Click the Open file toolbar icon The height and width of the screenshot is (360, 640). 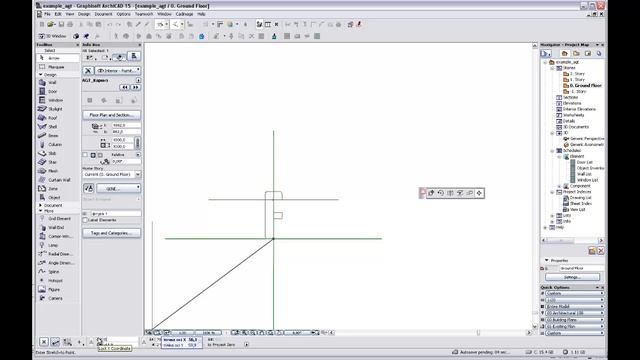[x=51, y=24]
